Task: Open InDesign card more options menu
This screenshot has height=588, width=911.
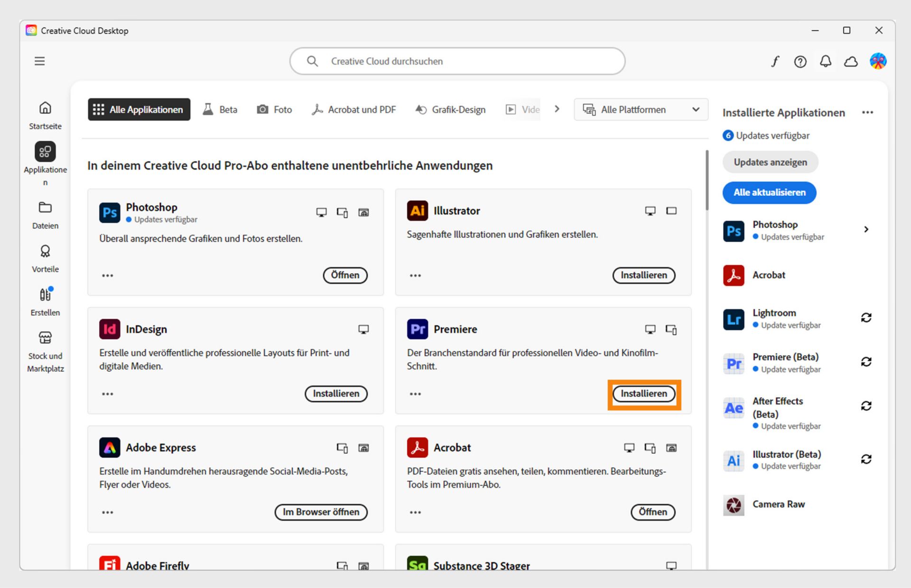Action: click(108, 394)
